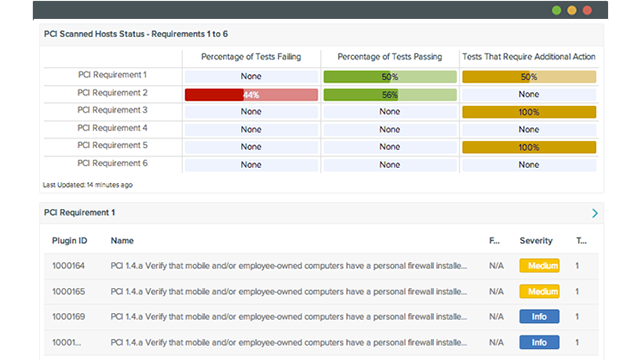Open 100% additional action bar for Requirement 3
This screenshot has width=640, height=360.
pos(529,112)
